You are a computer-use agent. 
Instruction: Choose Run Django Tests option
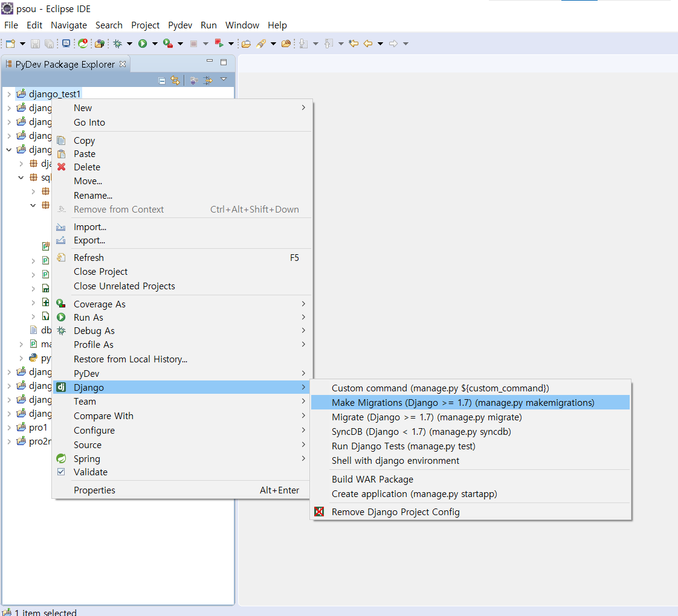click(x=471, y=446)
